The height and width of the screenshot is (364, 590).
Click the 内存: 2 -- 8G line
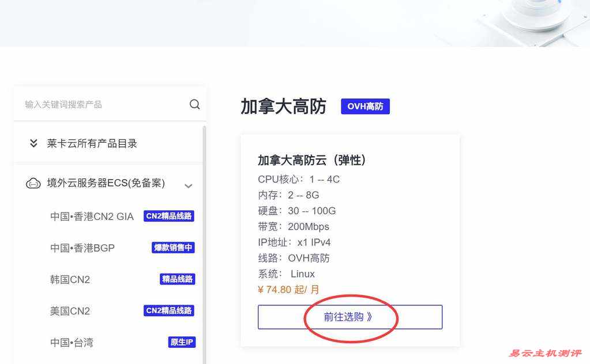click(288, 195)
